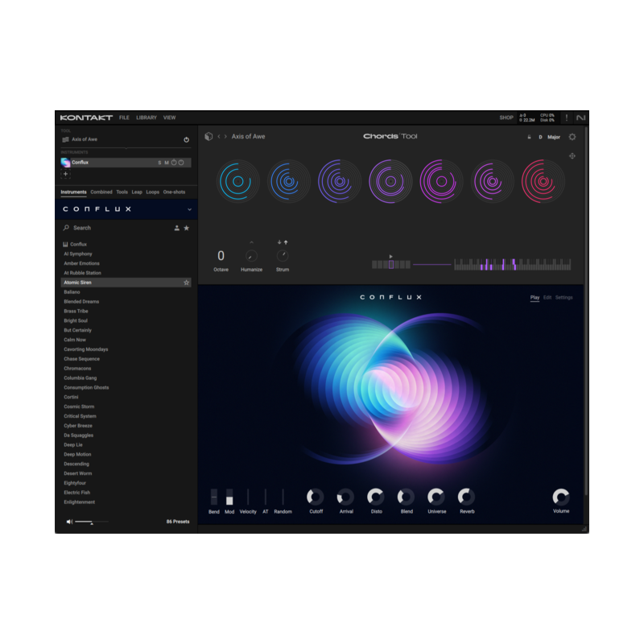Viewport: 644px width, 644px height.
Task: Select the Electric Fish preset
Action: coord(76,493)
